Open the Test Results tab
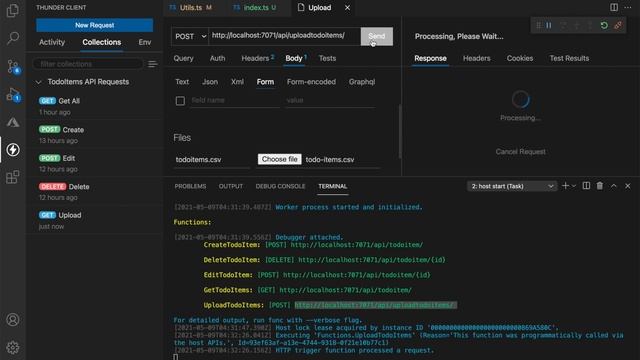Viewport: 640px width, 360px height. [x=569, y=58]
